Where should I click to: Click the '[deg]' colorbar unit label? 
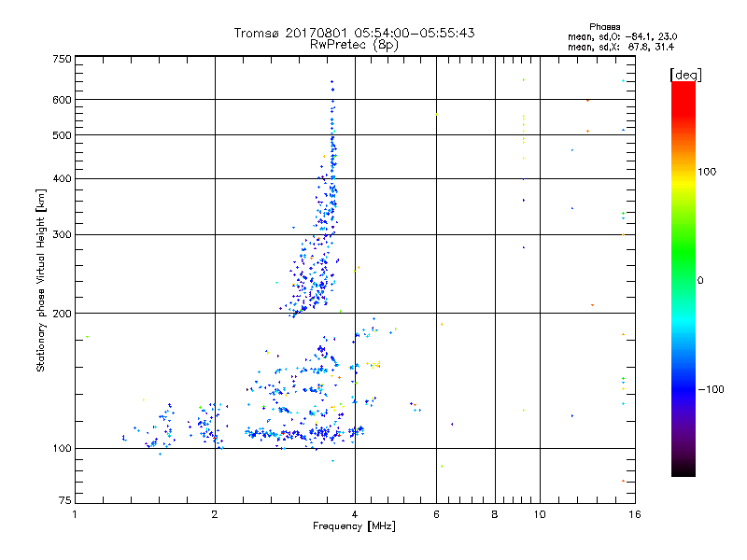pos(685,75)
